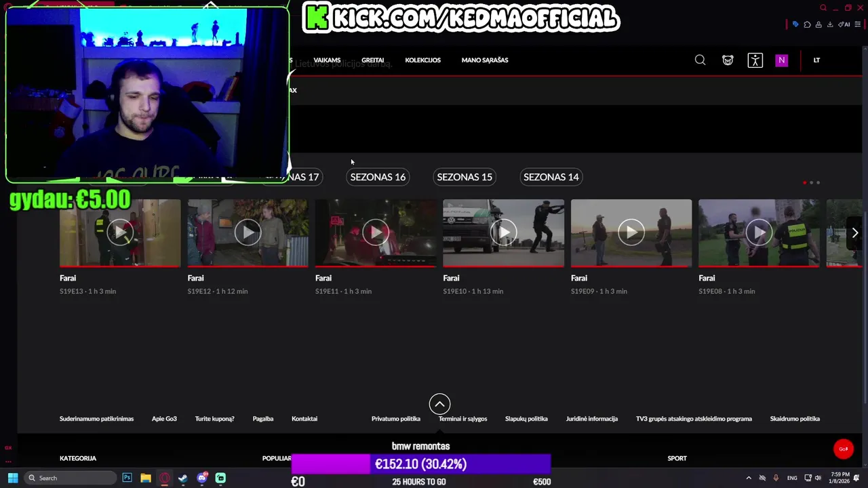Screen dimensions: 868x488
Task: Open the Apie Go3 footer link
Action: [x=164, y=419]
